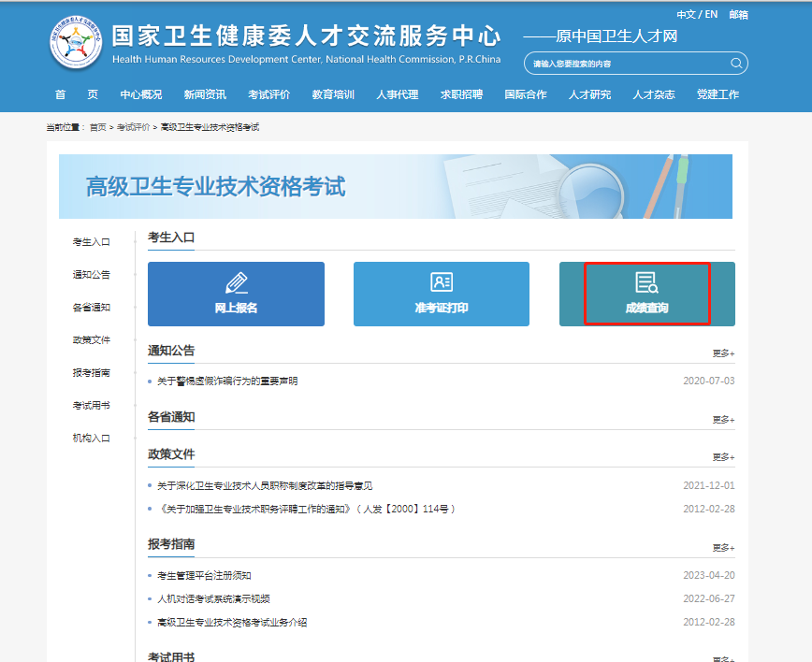
Task: Open the 人发【2000】114号 policy notice
Action: click(x=307, y=510)
